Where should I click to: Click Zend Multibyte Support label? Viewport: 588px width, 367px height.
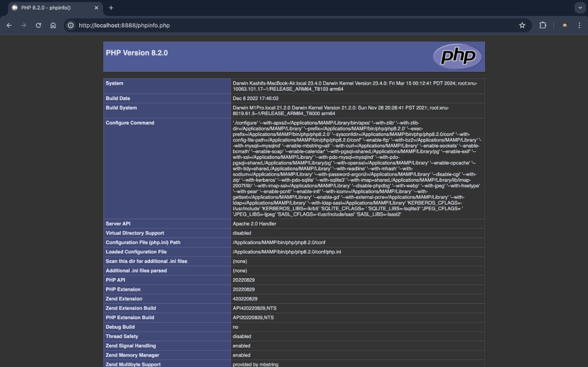pos(133,364)
